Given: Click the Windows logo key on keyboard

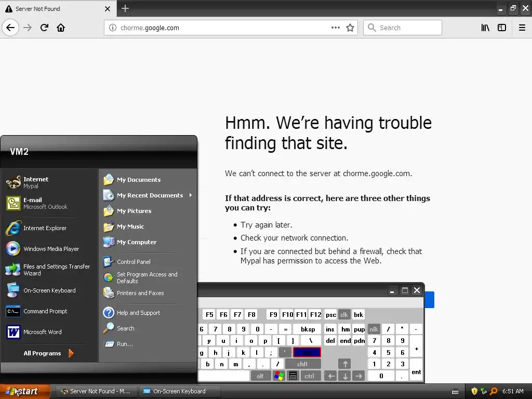Looking at the screenshot, I should tap(279, 376).
